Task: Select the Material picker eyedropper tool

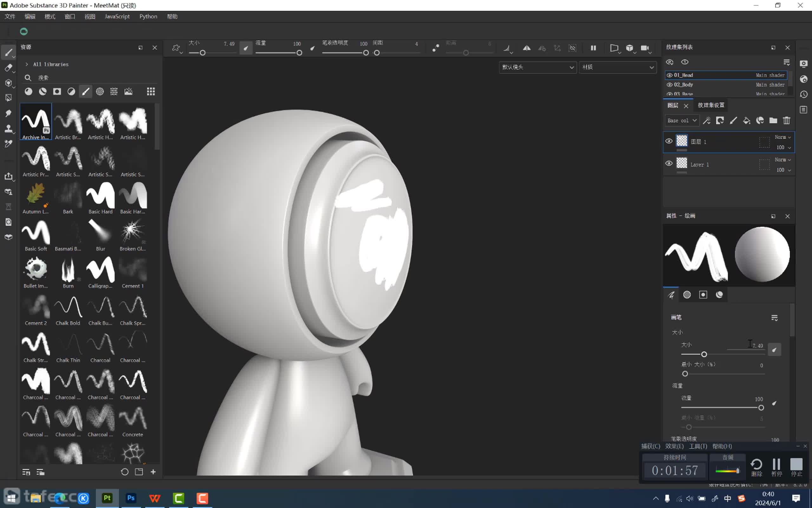Action: point(8,144)
